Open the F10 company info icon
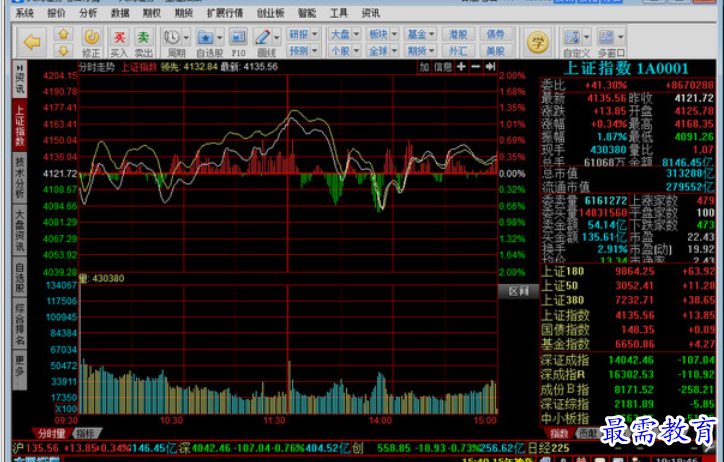Image resolution: width=724 pixels, height=462 pixels. (238, 37)
